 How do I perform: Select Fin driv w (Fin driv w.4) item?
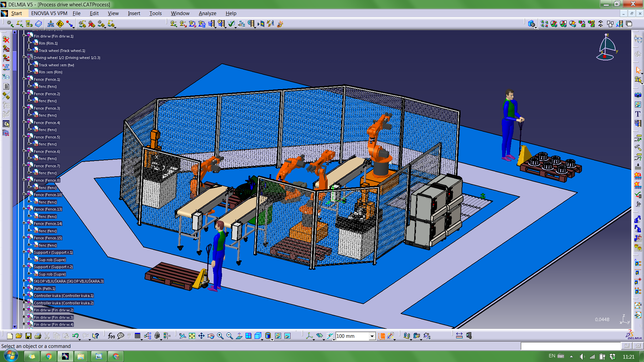pyautogui.click(x=53, y=324)
